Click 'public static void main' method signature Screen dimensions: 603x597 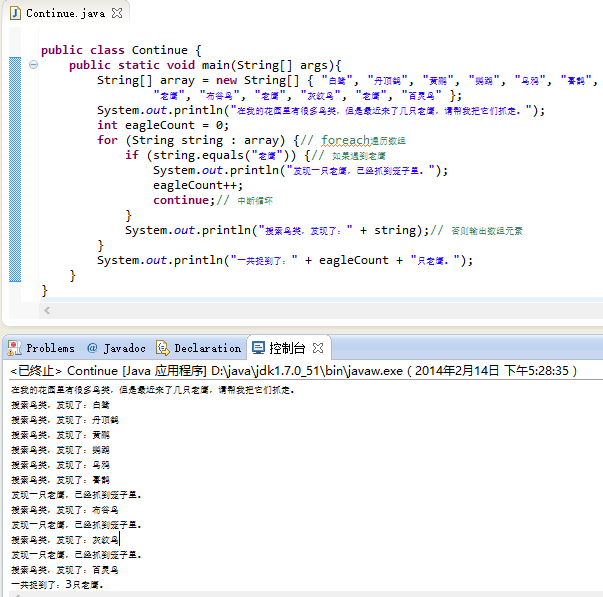(x=205, y=65)
